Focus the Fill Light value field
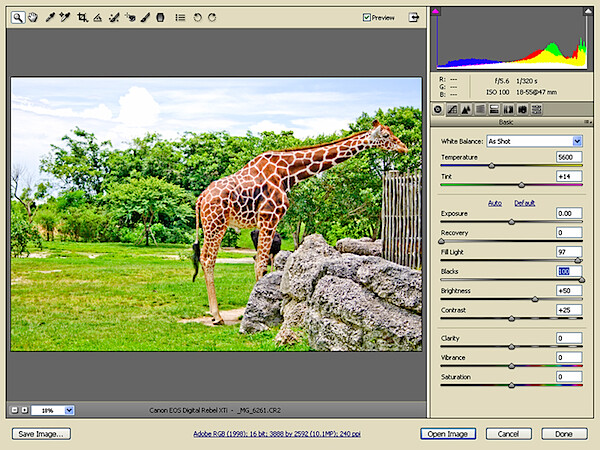The image size is (600, 450). [x=569, y=252]
